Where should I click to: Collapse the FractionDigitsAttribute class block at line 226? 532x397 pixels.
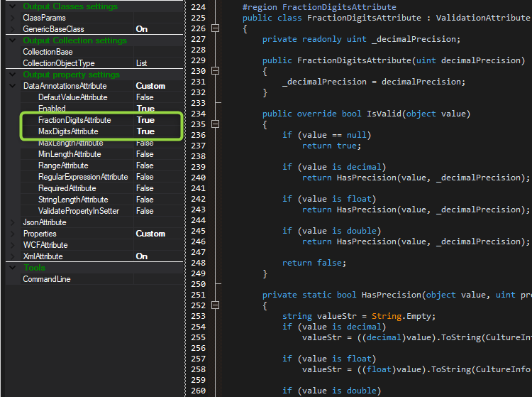click(215, 28)
